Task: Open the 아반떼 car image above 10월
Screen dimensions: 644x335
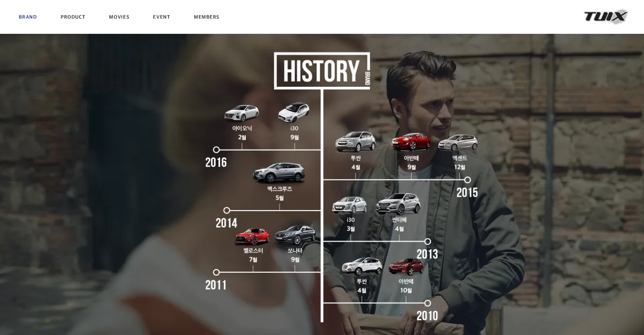Action: tap(406, 266)
